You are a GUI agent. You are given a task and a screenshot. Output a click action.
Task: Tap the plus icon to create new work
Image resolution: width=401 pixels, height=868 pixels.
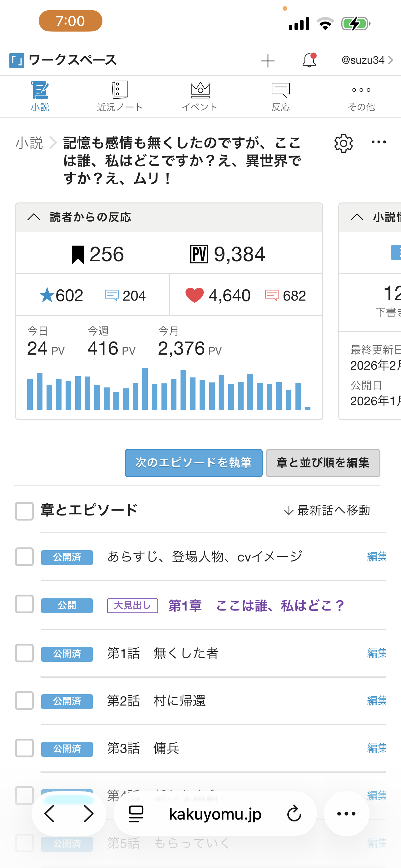268,61
